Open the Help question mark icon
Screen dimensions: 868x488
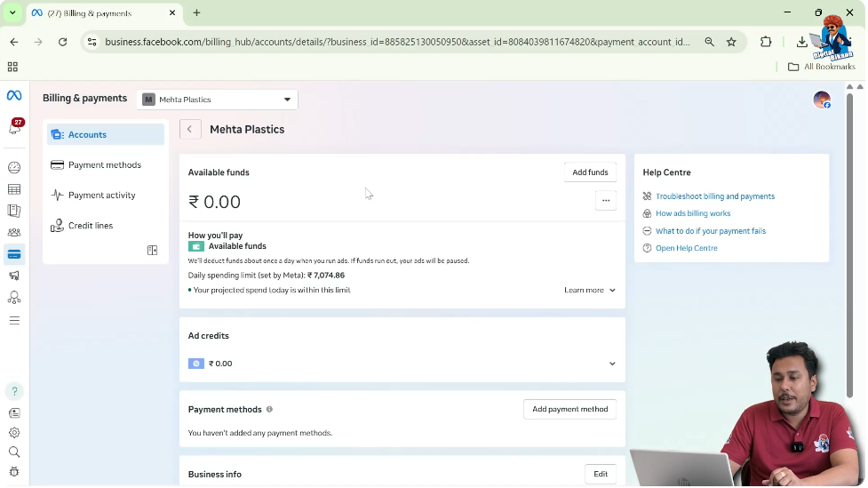point(14,391)
